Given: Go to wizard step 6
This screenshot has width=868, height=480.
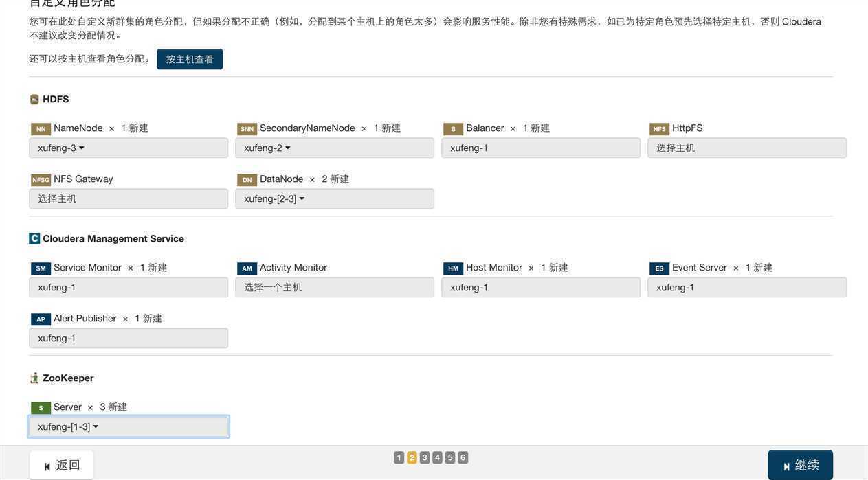Looking at the screenshot, I should click(x=463, y=457).
